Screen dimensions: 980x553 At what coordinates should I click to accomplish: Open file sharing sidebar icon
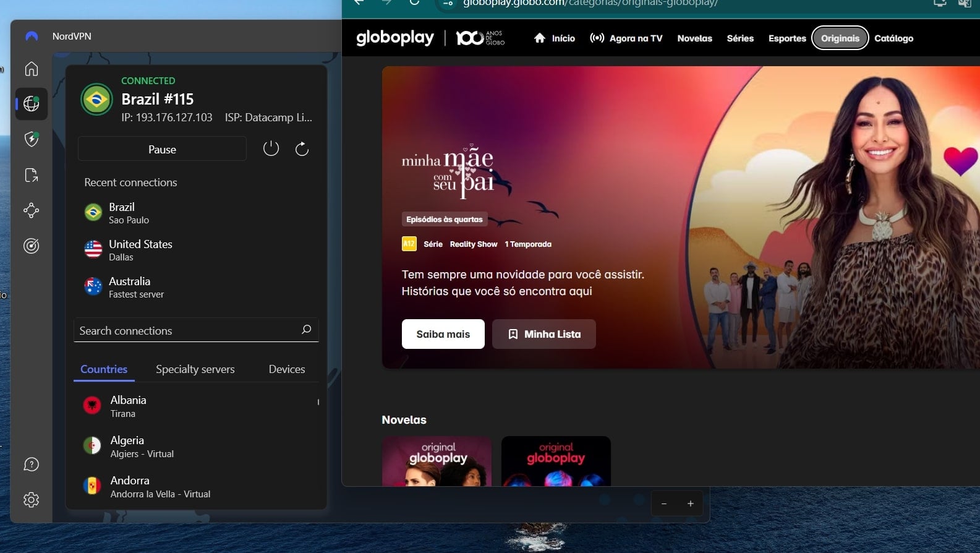click(x=32, y=175)
